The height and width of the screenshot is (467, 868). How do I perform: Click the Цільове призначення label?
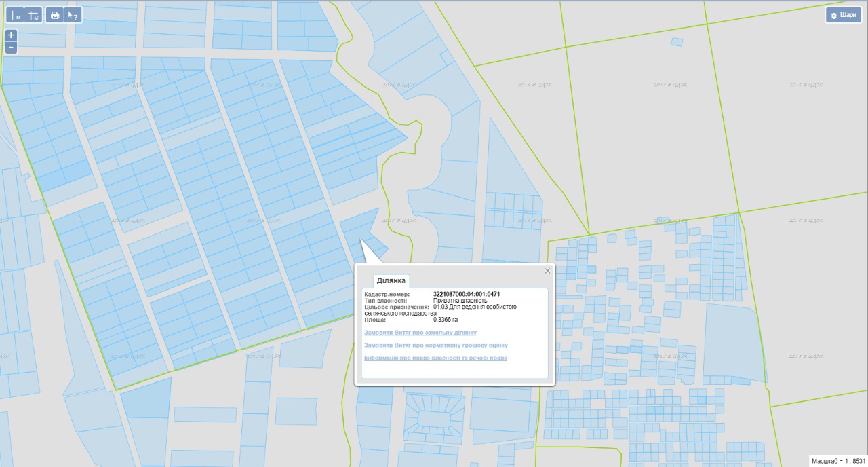pos(395,307)
